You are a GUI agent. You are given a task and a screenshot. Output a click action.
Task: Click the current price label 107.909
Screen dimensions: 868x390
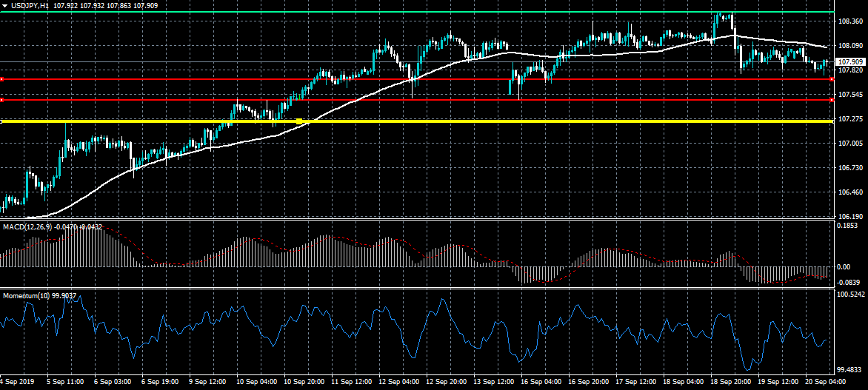[850, 61]
